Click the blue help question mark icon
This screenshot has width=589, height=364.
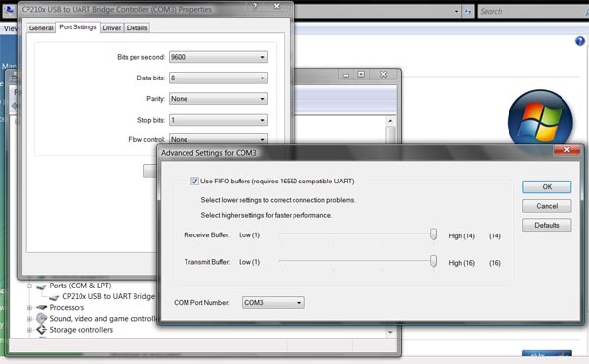(x=580, y=41)
